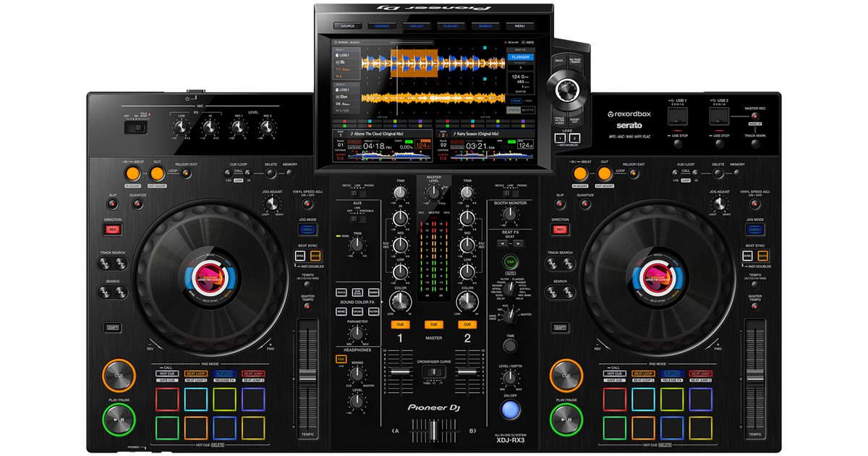Activate the NOISE Sound Color FX button

tap(341, 311)
